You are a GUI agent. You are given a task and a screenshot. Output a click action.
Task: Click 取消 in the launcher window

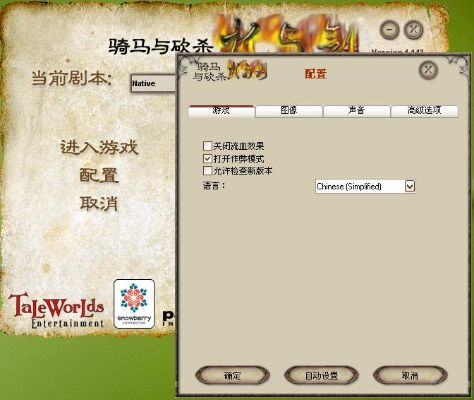pyautogui.click(x=99, y=203)
